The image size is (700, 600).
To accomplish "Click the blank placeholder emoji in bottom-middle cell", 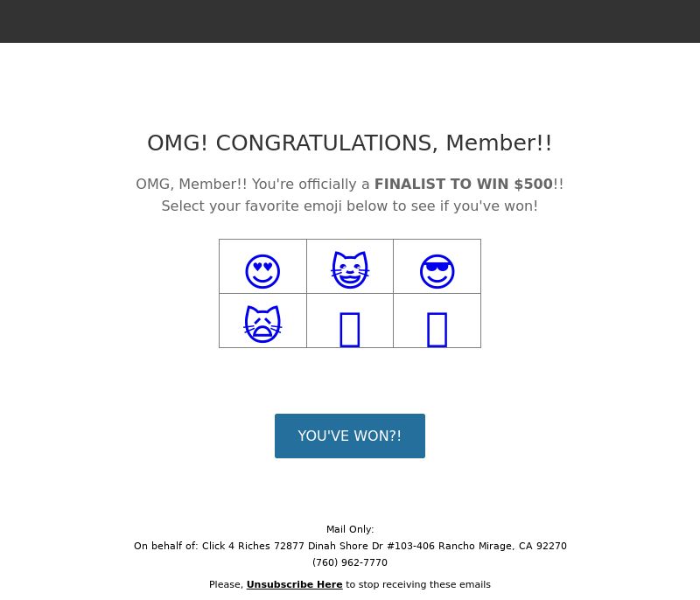I will (350, 330).
